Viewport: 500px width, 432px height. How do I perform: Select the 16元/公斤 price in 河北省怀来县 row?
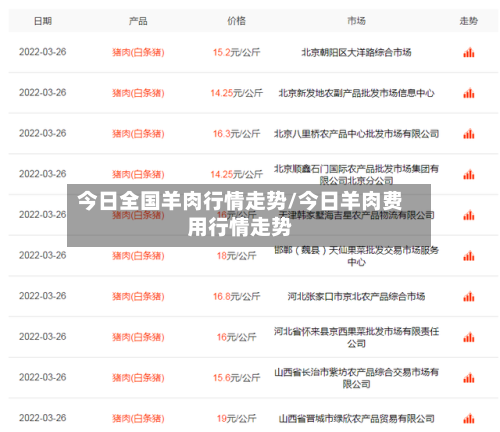coord(236,337)
